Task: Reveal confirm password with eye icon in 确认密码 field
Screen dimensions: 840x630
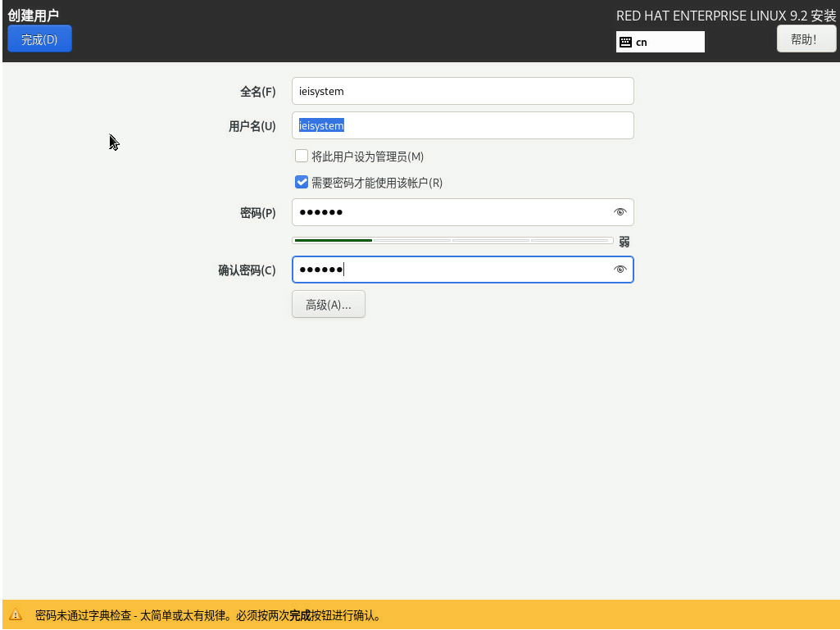Action: click(x=620, y=270)
